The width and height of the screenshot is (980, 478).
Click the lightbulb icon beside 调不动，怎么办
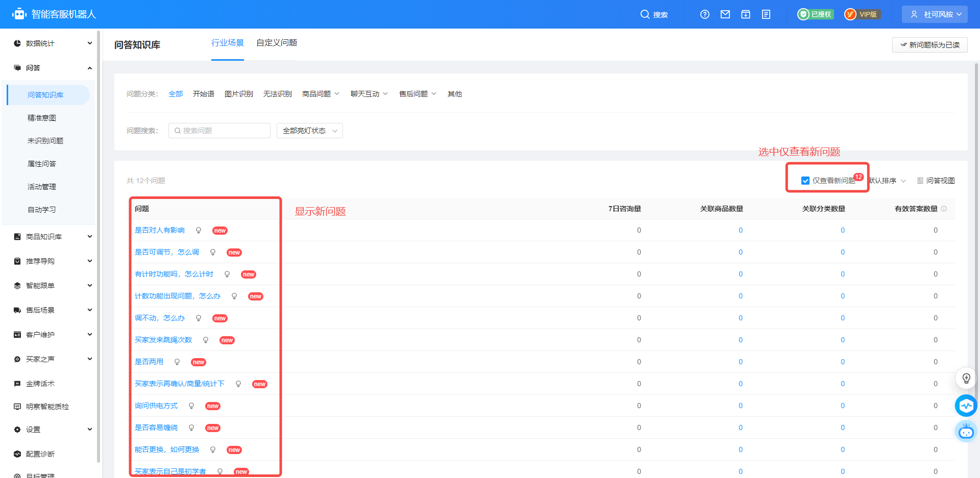click(x=199, y=318)
